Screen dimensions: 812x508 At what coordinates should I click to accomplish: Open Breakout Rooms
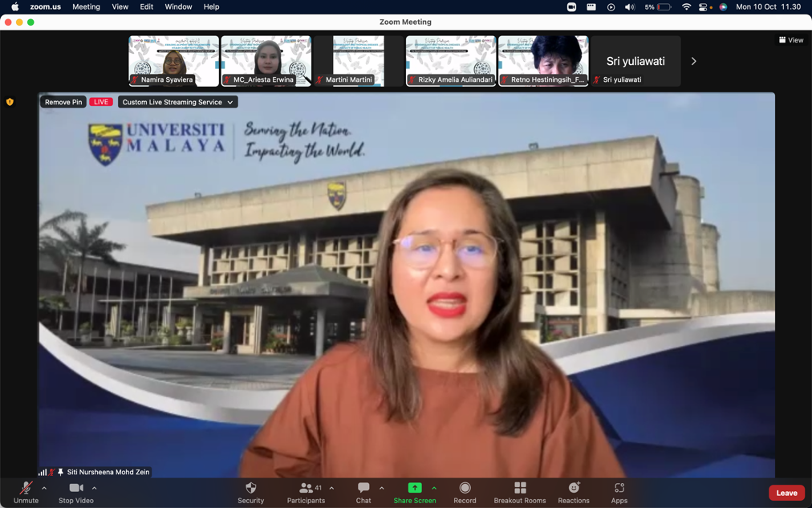click(x=519, y=492)
